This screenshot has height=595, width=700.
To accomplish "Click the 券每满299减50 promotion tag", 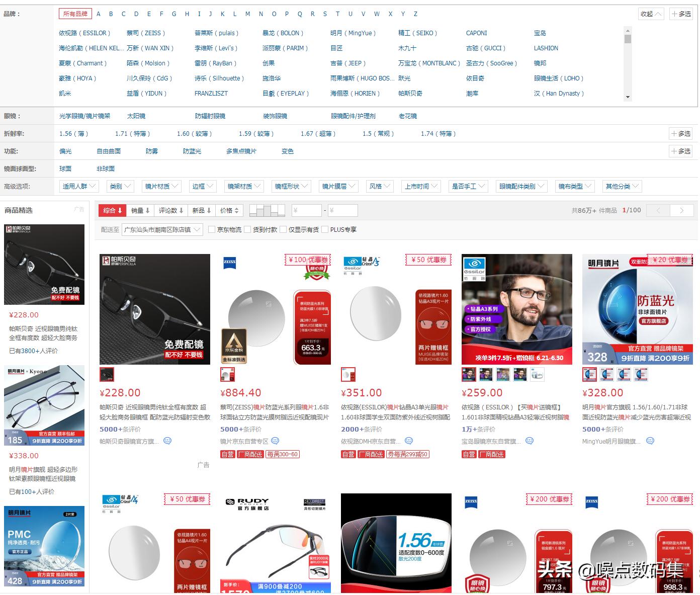I will pyautogui.click(x=408, y=455).
